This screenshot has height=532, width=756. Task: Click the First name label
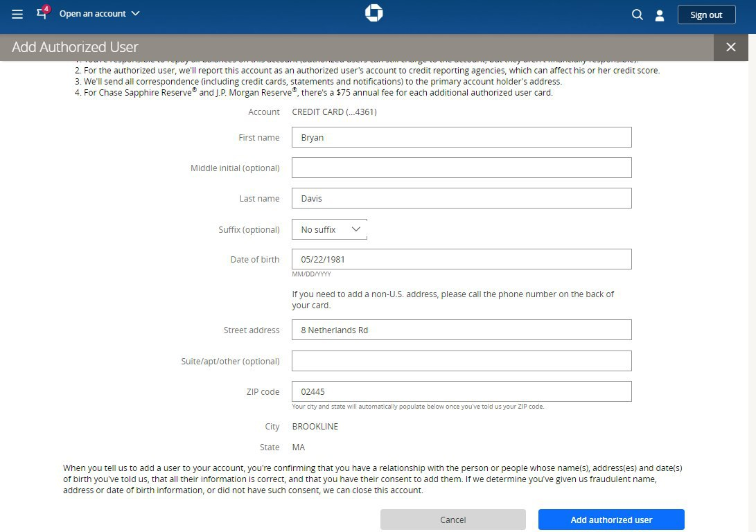259,137
